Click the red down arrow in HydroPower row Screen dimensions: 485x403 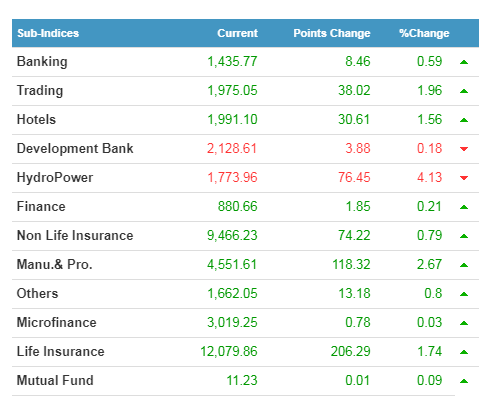click(464, 178)
